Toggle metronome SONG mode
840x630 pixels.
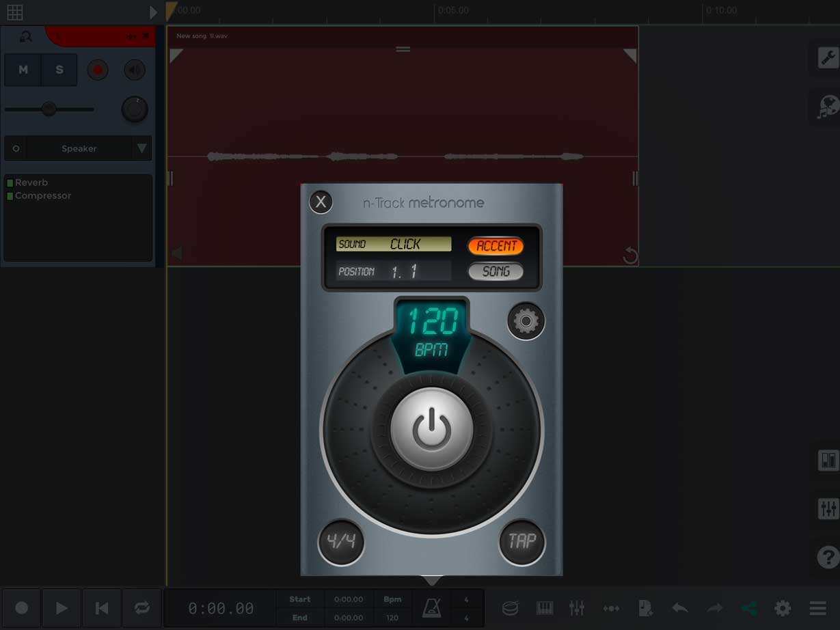coord(495,271)
